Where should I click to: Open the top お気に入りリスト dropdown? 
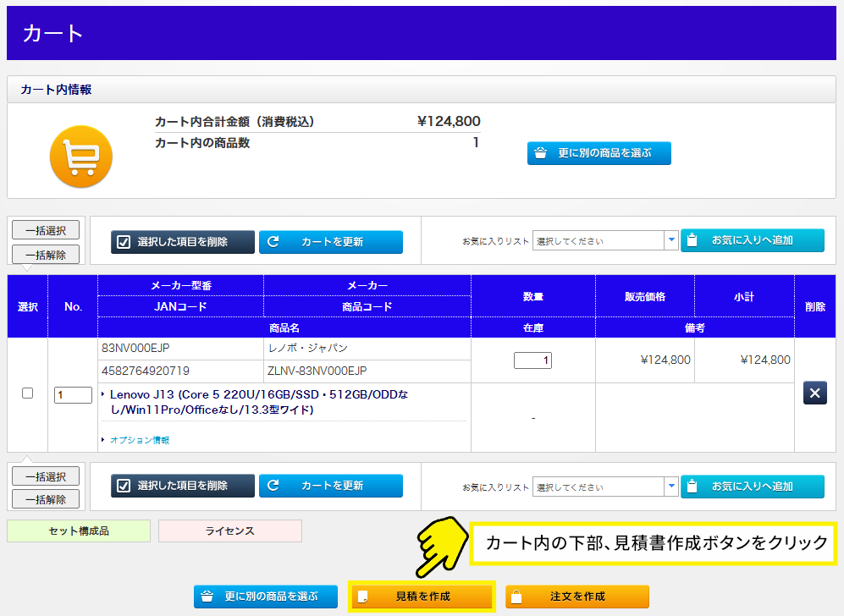tap(605, 241)
